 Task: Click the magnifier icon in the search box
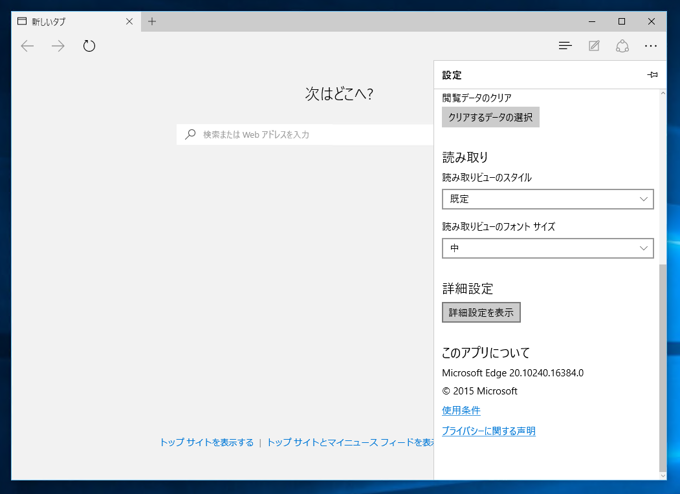tap(190, 134)
